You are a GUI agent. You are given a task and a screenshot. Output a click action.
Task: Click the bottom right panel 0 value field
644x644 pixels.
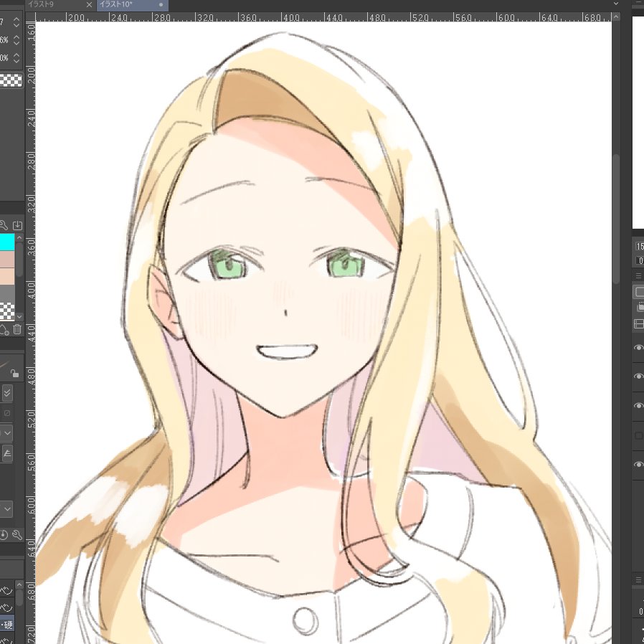click(640, 612)
